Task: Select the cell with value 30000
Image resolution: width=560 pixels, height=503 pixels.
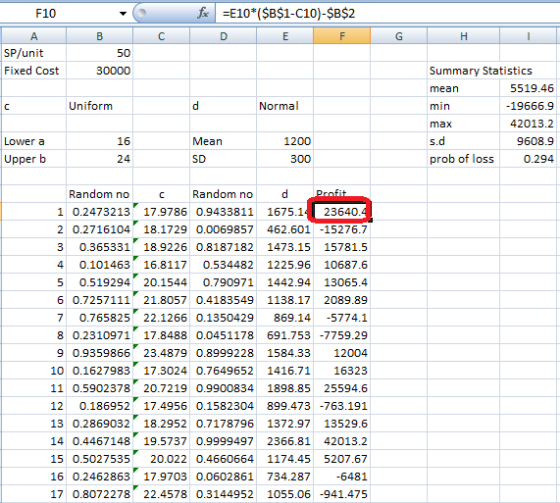Action: (99, 70)
